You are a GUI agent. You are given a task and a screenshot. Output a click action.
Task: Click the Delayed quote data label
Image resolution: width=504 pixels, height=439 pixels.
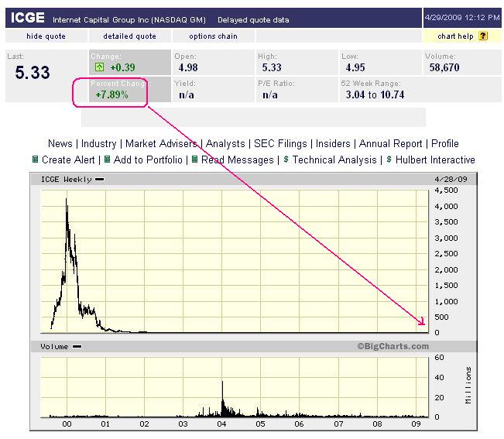[253, 20]
